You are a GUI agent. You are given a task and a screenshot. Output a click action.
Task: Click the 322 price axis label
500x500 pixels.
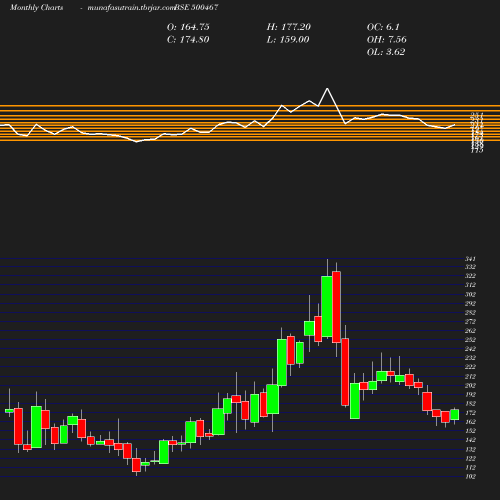pos(470,276)
